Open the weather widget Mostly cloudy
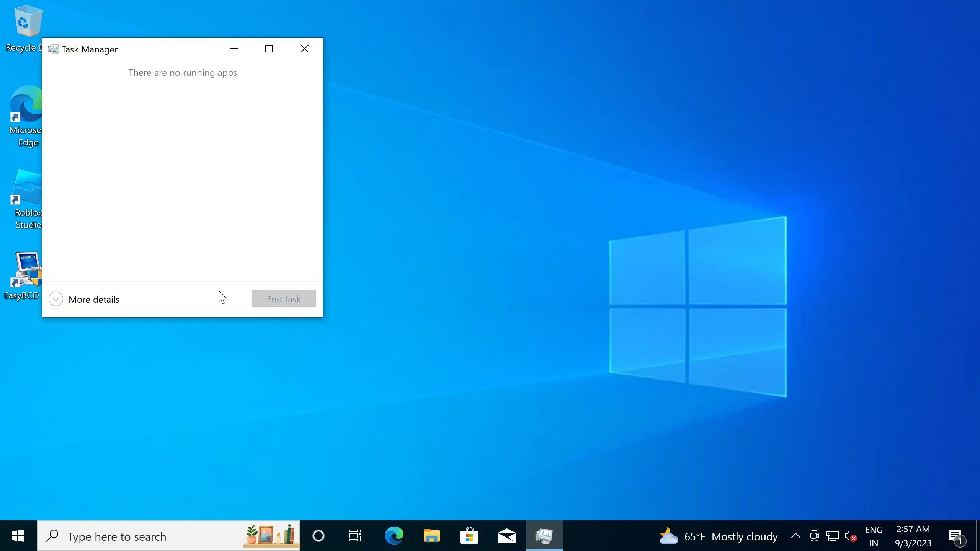This screenshot has height=551, width=980. 719,536
